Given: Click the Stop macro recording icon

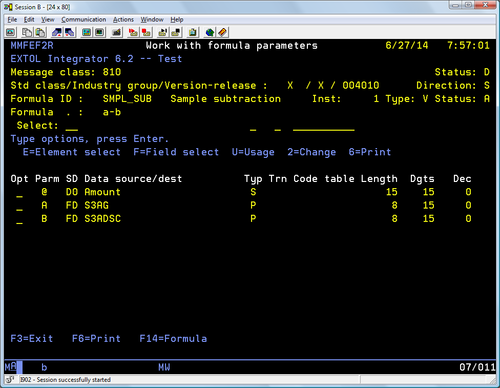Looking at the screenshot, I should coord(146,32).
